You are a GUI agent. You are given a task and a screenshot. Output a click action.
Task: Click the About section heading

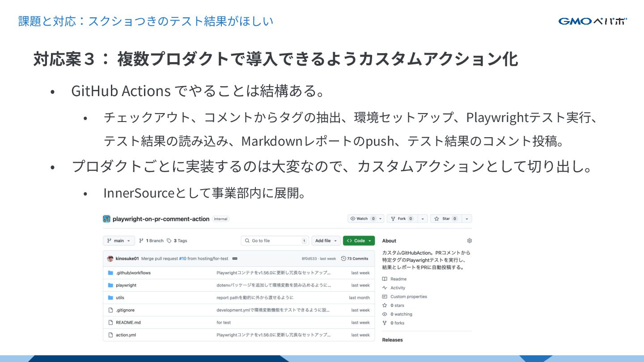click(x=389, y=240)
